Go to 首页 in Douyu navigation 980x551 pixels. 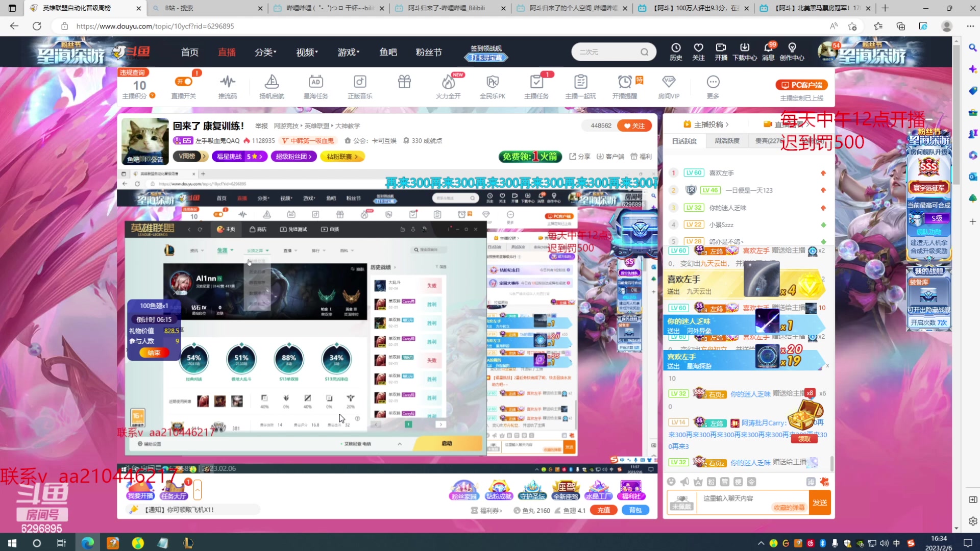click(x=189, y=52)
